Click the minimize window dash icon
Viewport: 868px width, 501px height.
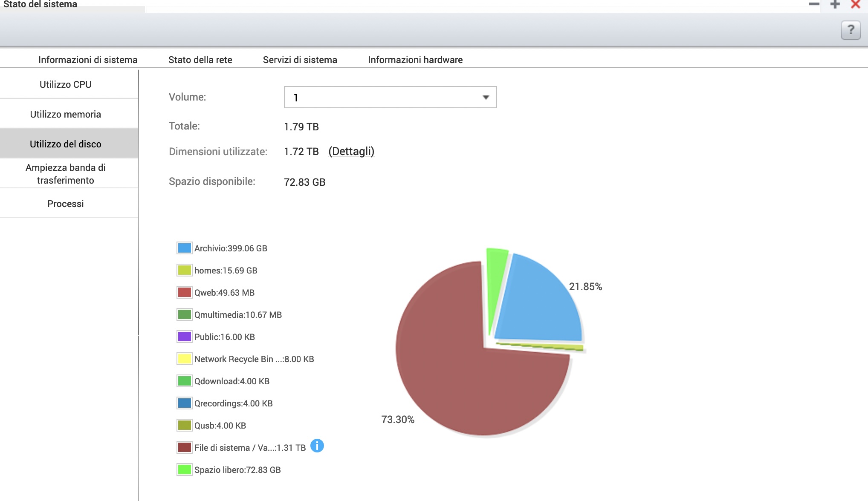(814, 5)
